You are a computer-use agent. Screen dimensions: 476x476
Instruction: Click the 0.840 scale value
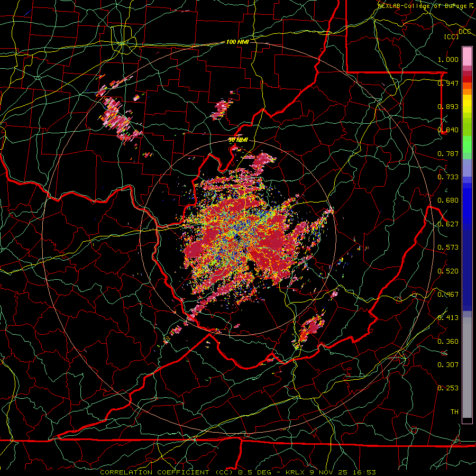point(448,130)
